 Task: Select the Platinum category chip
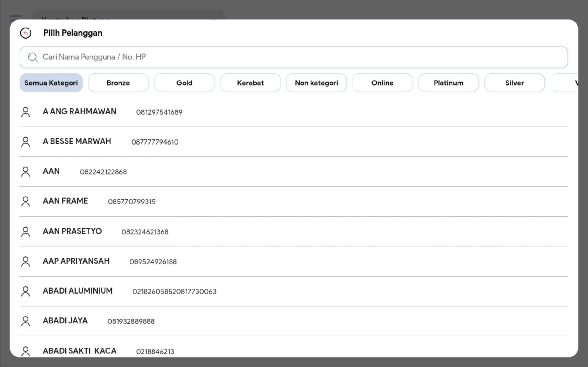448,83
